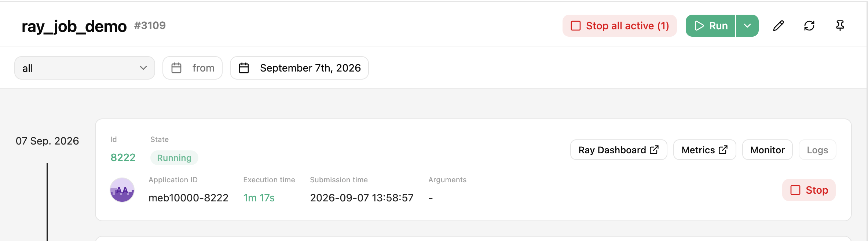
Task: Expand the 'all' state filter dropdown
Action: click(x=85, y=68)
